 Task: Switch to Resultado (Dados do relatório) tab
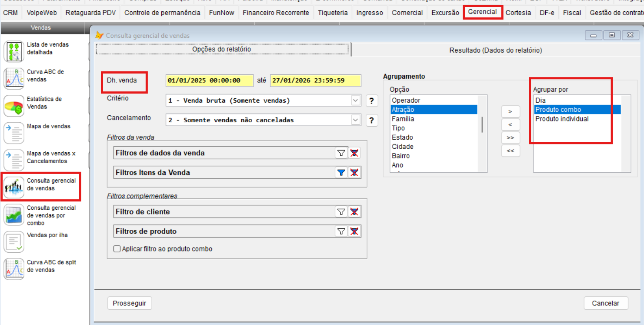pyautogui.click(x=495, y=50)
